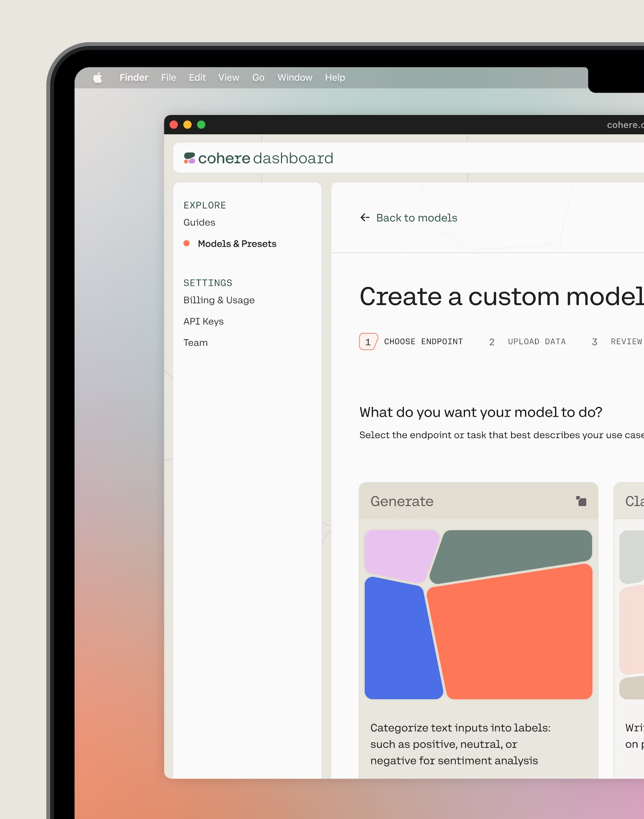The height and width of the screenshot is (819, 644).
Task: Select Models & Presets in sidebar
Action: [x=237, y=244]
